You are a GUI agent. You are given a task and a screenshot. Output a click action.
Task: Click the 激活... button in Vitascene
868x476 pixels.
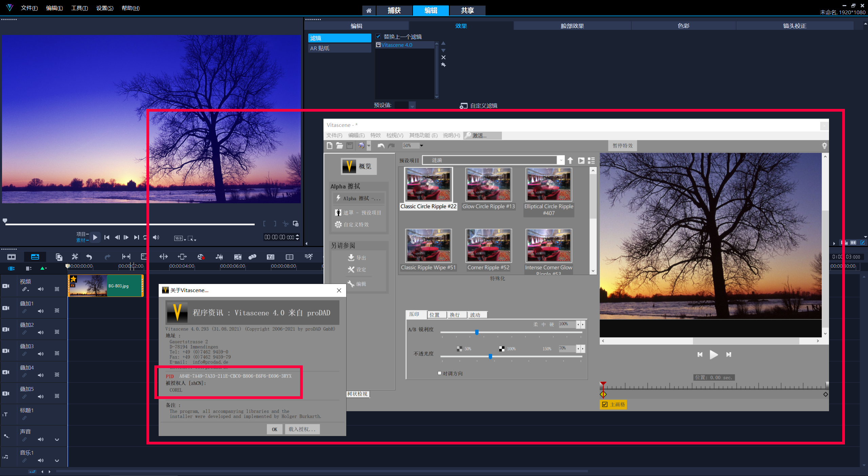pyautogui.click(x=482, y=135)
